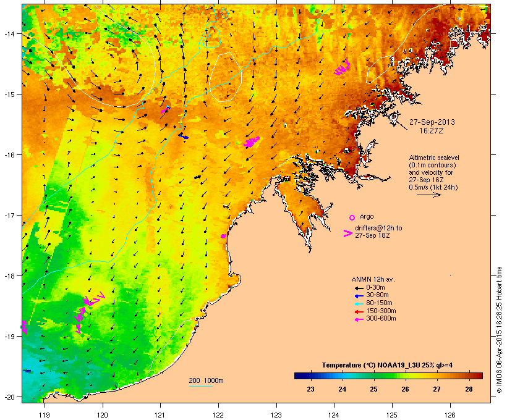Image resolution: width=507 pixels, height=420 pixels.
Task: Click the red 150-300m legend arrow
Action: [x=359, y=312]
